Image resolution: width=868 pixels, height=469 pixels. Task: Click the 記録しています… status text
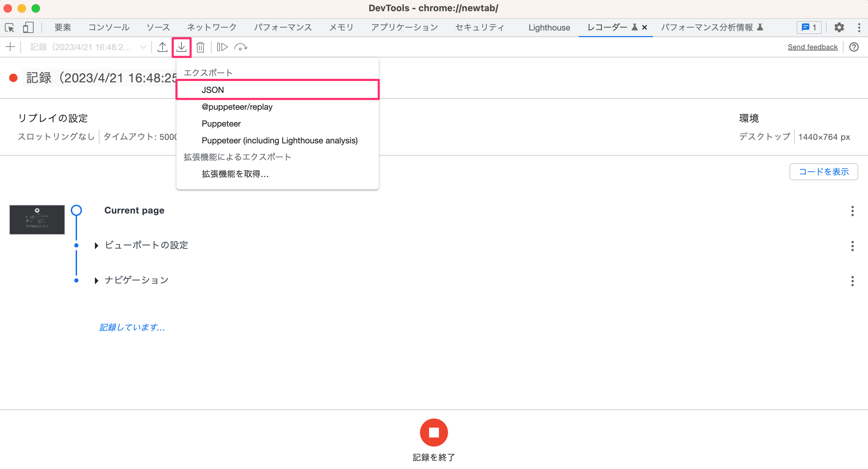(132, 327)
